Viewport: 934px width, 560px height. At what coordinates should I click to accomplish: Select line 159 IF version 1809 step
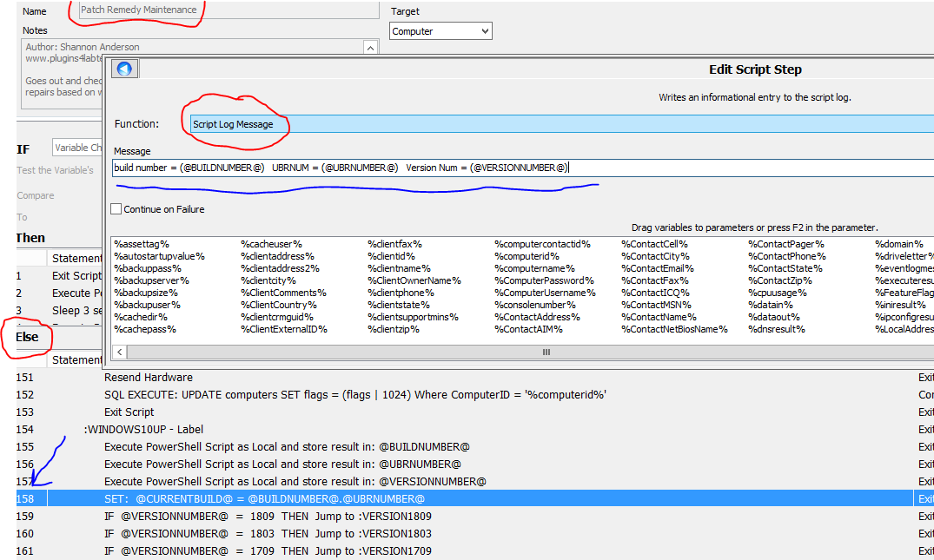point(268,517)
